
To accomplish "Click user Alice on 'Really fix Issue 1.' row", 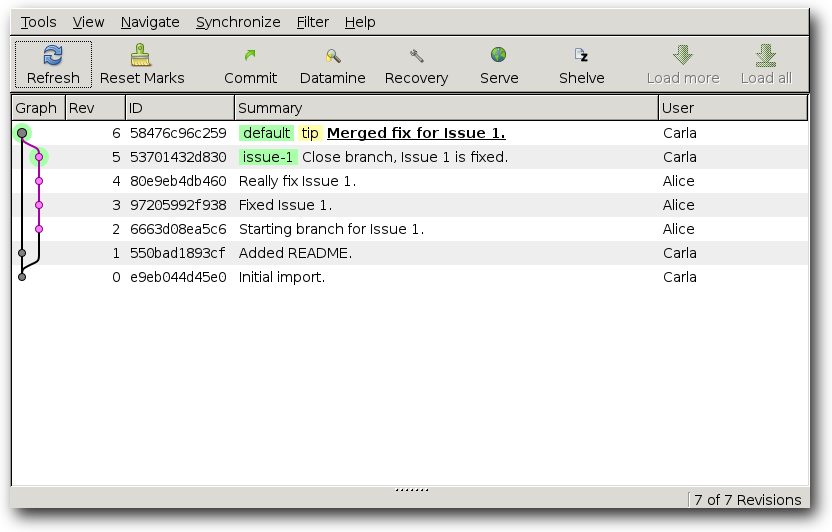I will tap(679, 181).
